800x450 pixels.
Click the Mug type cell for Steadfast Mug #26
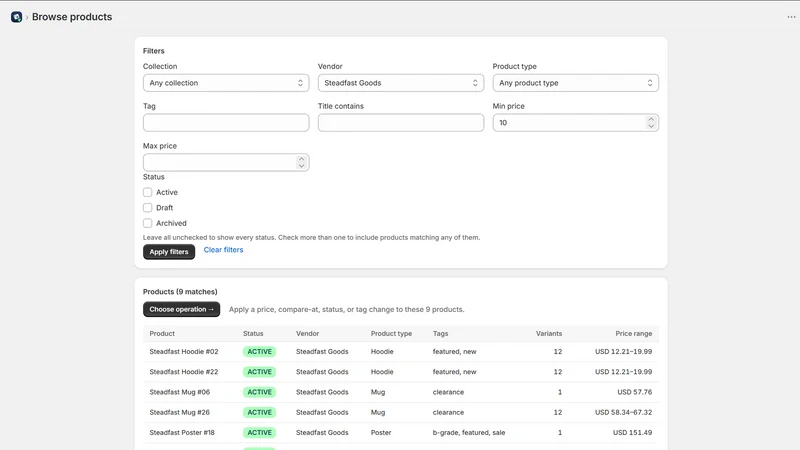tap(378, 412)
